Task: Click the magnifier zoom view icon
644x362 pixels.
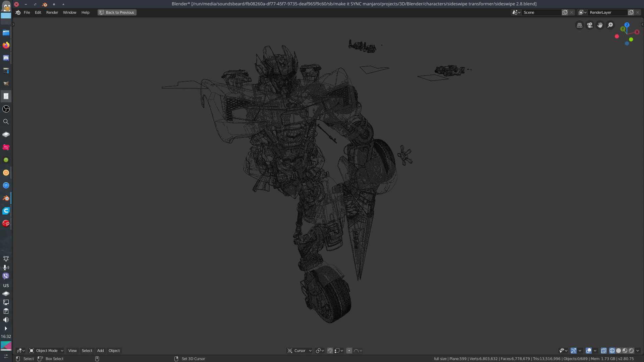Action: tap(610, 25)
